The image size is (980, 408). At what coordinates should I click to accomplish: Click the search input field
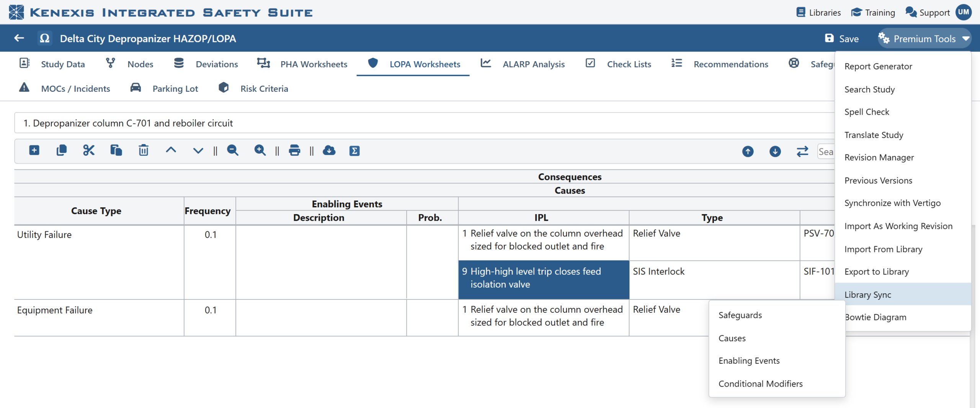click(826, 151)
